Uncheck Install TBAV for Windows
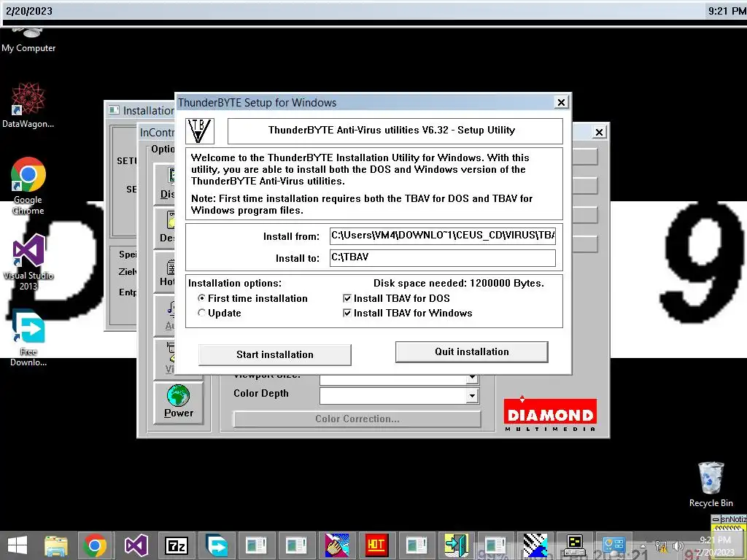747x560 pixels. pyautogui.click(x=347, y=313)
